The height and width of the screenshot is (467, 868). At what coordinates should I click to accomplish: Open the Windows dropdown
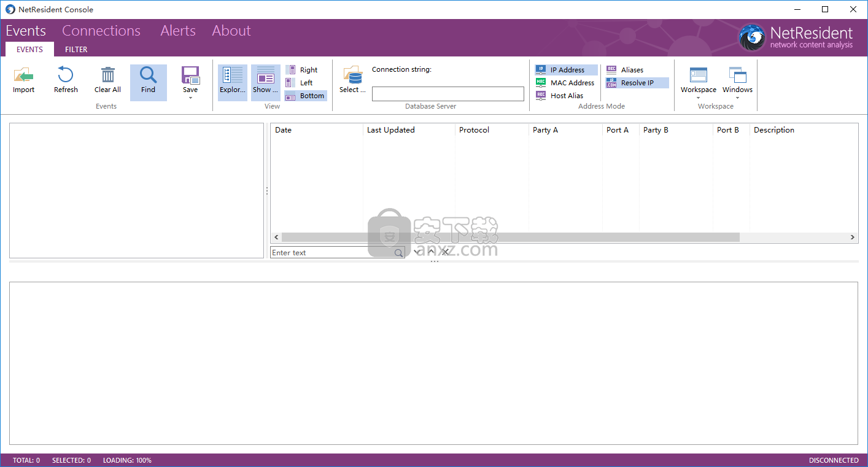tap(737, 83)
